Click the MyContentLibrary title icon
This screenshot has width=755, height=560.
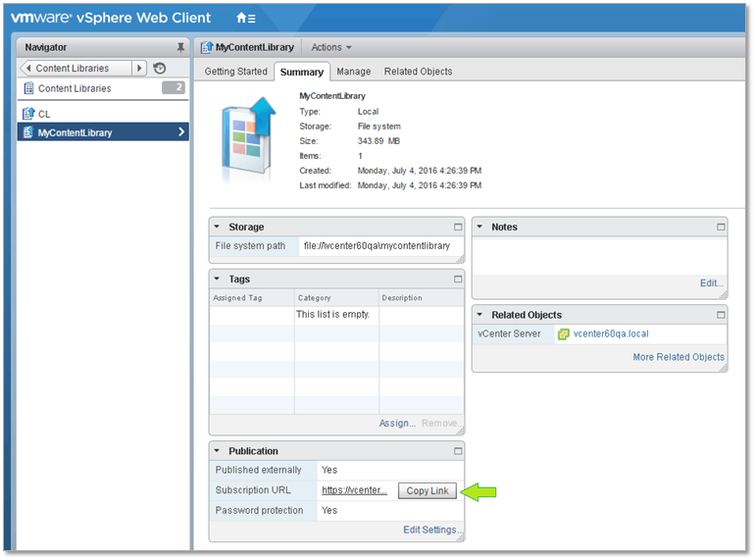click(207, 47)
